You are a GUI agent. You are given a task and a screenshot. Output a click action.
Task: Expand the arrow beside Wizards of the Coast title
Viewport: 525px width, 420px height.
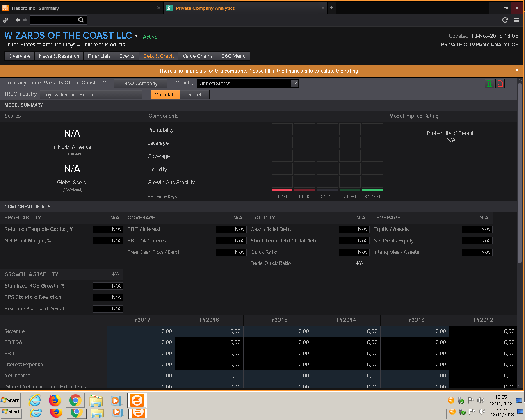[x=136, y=36]
